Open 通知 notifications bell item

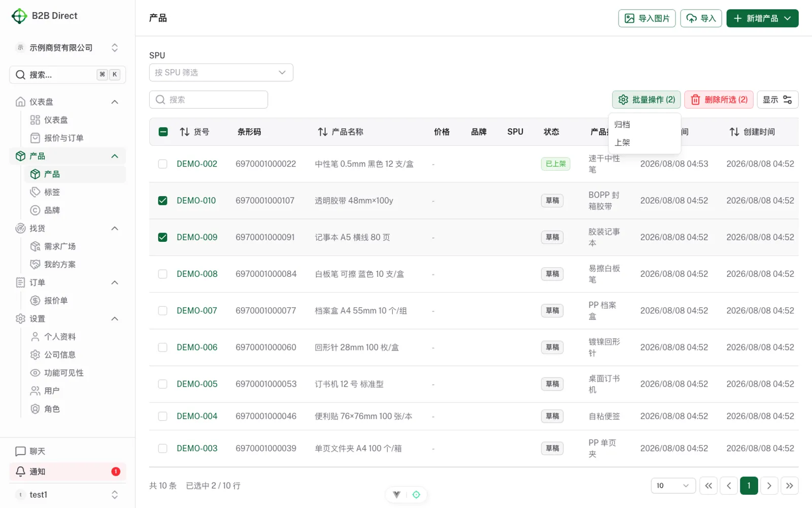click(67, 471)
